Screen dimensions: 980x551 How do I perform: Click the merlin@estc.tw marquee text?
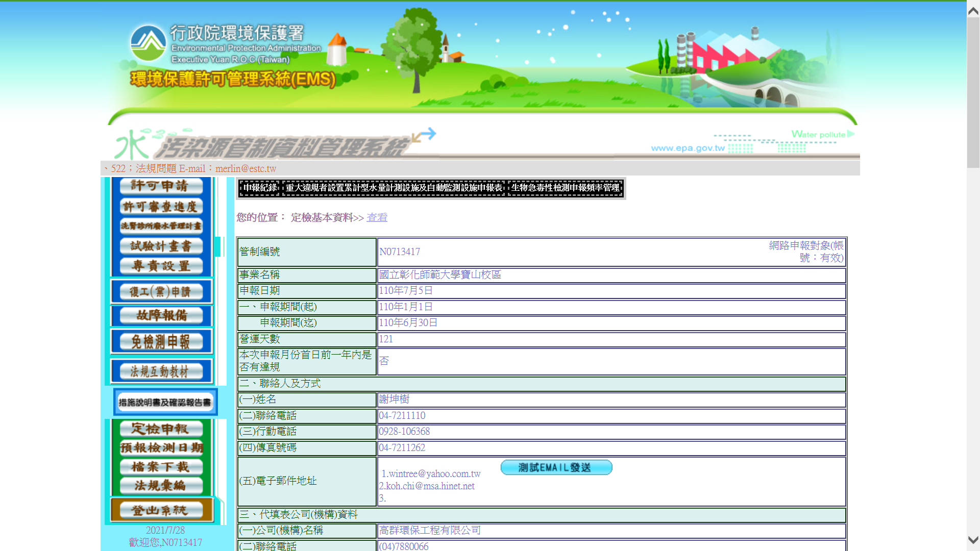[x=246, y=169]
